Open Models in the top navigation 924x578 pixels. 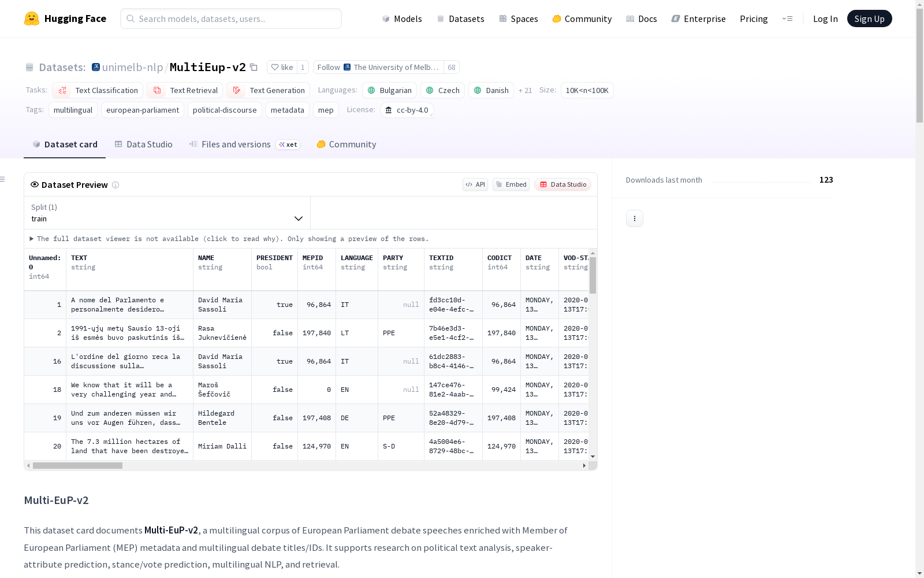(x=402, y=18)
